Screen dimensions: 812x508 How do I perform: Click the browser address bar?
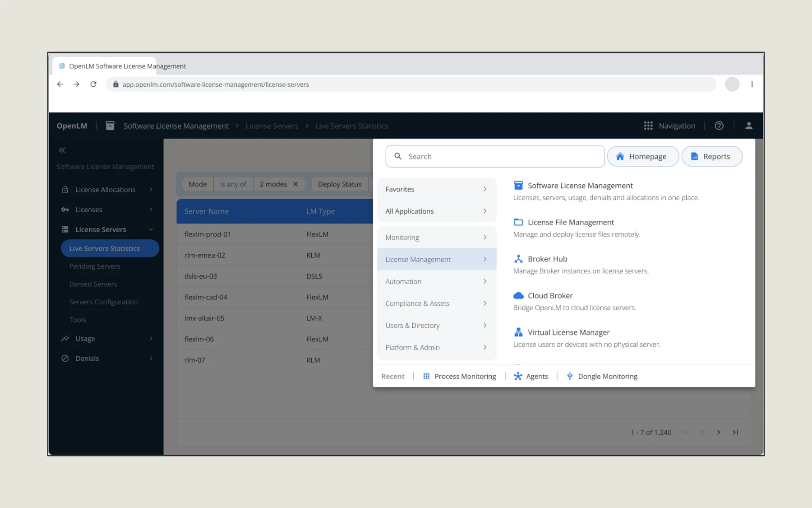[x=411, y=84]
